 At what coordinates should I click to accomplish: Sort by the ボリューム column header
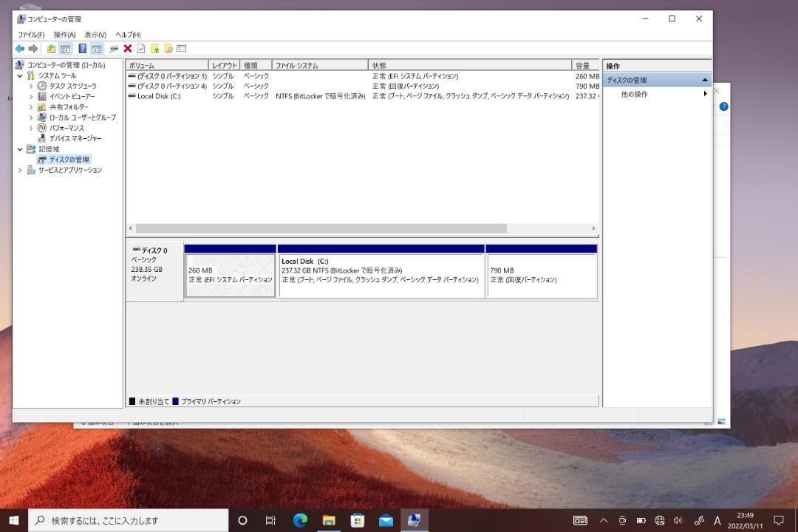click(x=168, y=65)
